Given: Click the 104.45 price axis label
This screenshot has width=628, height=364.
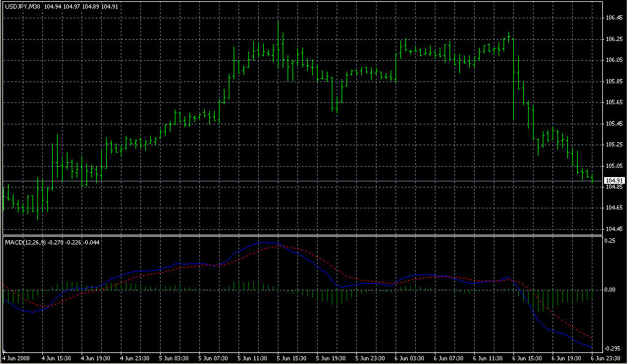Looking at the screenshot, I should [614, 229].
